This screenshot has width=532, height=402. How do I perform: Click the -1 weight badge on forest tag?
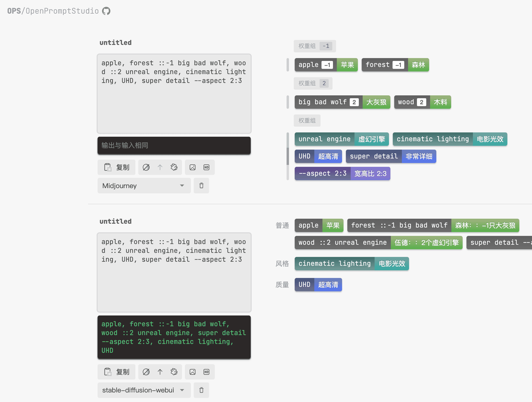(x=398, y=65)
